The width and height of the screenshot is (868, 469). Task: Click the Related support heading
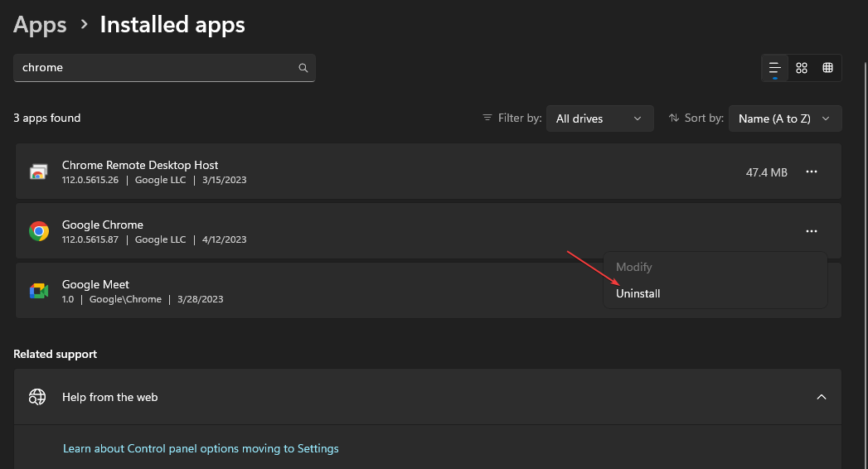coord(56,354)
